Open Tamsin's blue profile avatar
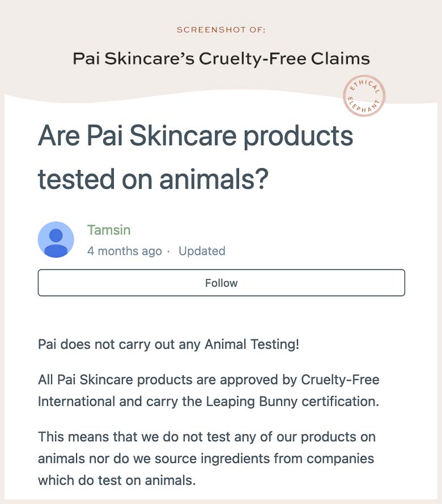Viewport: 442px width, 504px height. pyautogui.click(x=56, y=240)
